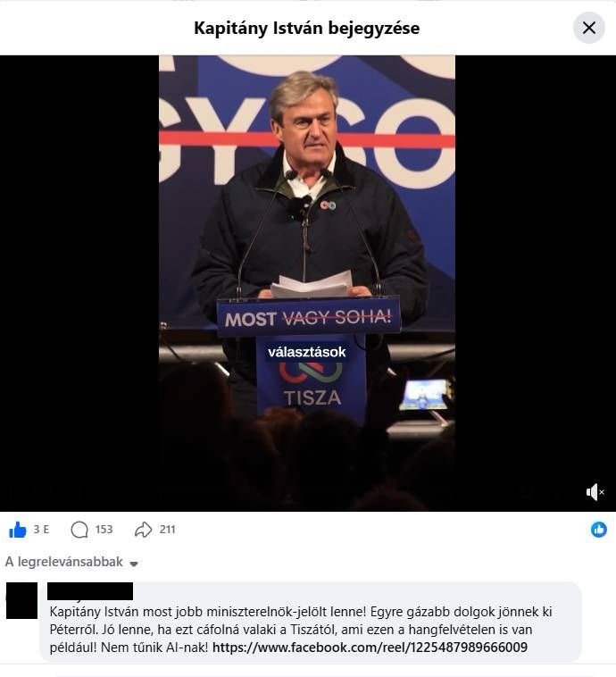The image size is (616, 677).
Task: Click the 211 shares count
Action: 168,530
